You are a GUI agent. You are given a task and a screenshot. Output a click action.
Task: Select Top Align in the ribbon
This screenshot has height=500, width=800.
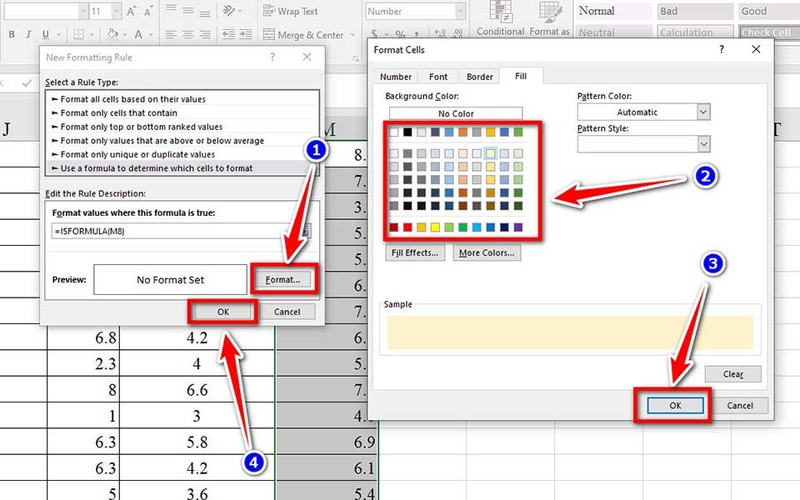171,11
